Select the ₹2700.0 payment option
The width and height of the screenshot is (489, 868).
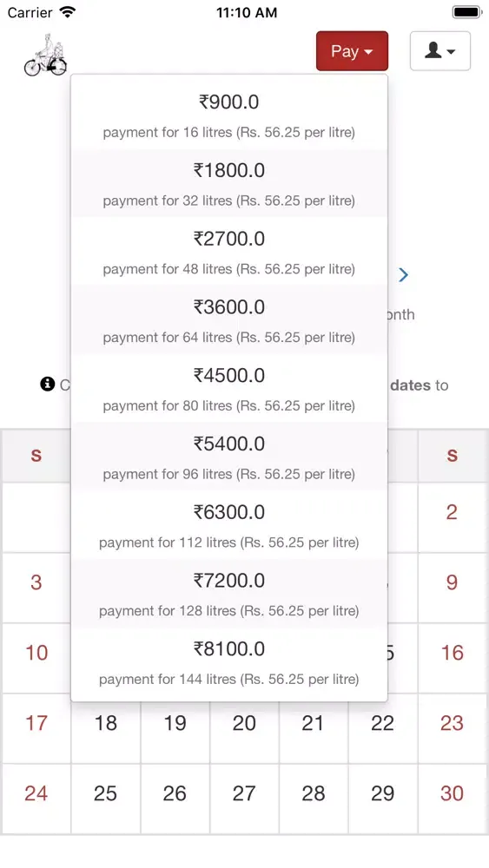point(229,252)
